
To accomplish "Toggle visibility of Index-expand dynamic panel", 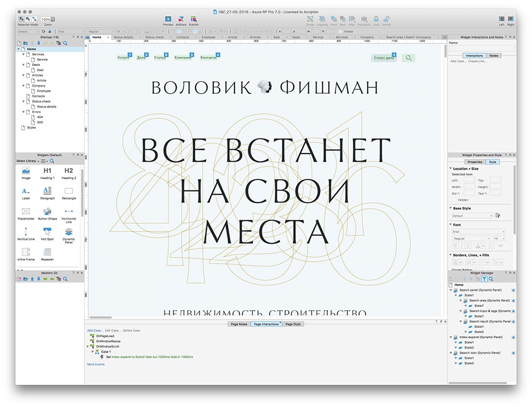I will 513,337.
